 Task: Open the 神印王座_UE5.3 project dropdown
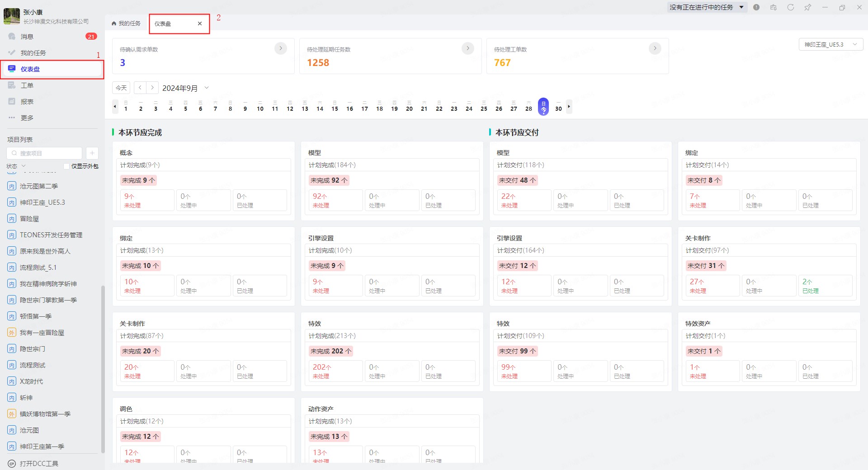click(x=830, y=44)
